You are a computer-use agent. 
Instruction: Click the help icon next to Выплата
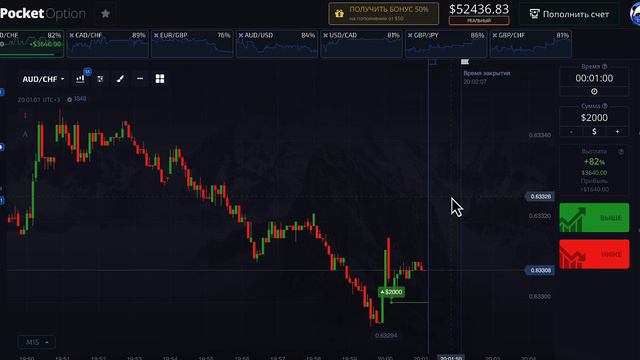click(x=621, y=152)
